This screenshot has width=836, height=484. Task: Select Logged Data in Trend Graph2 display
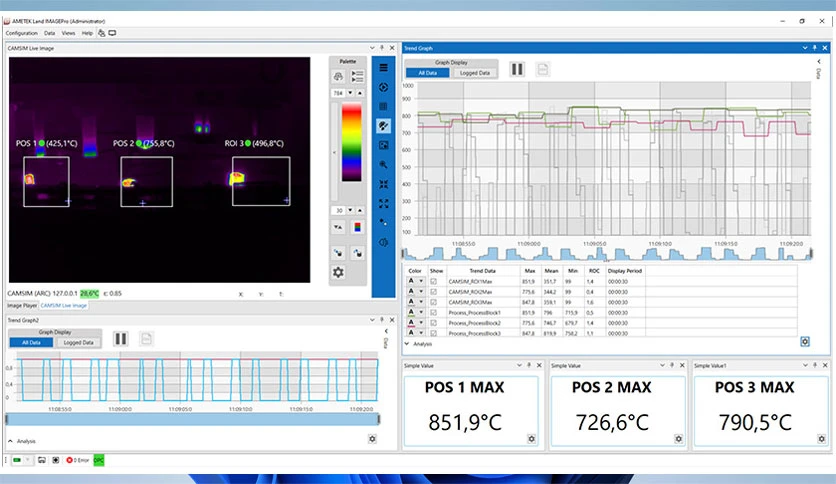pos(78,343)
